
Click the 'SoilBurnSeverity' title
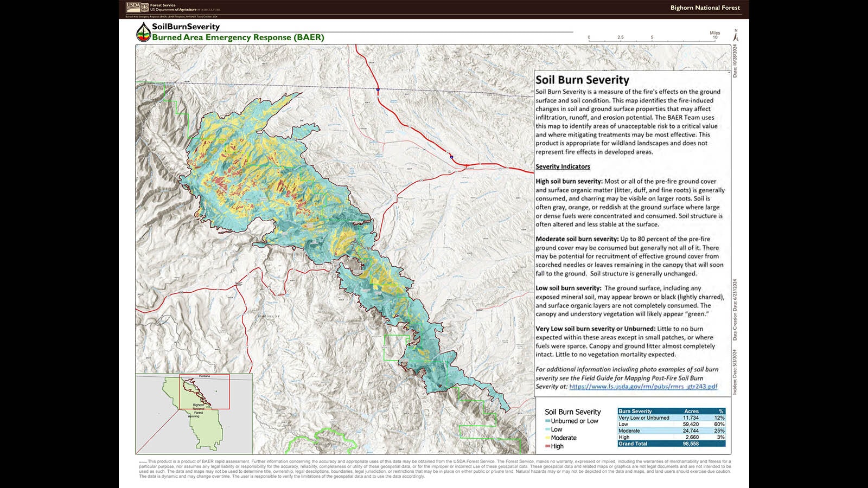186,27
